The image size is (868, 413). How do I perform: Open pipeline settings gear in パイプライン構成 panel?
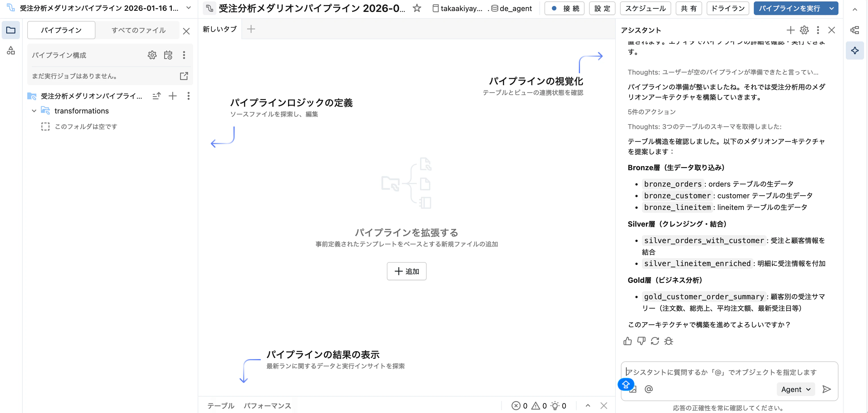(x=152, y=55)
